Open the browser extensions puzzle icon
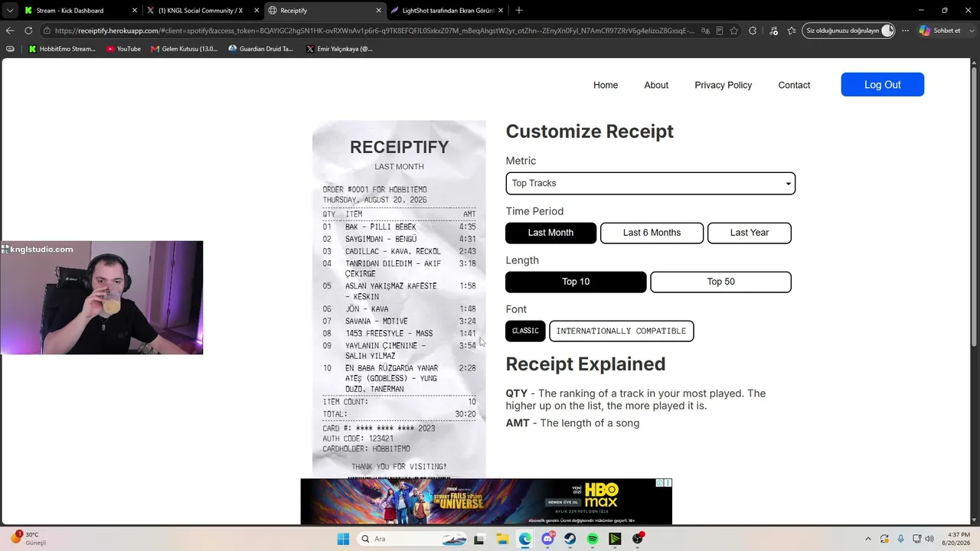Screen dimensions: 980x551 [x=753, y=31]
